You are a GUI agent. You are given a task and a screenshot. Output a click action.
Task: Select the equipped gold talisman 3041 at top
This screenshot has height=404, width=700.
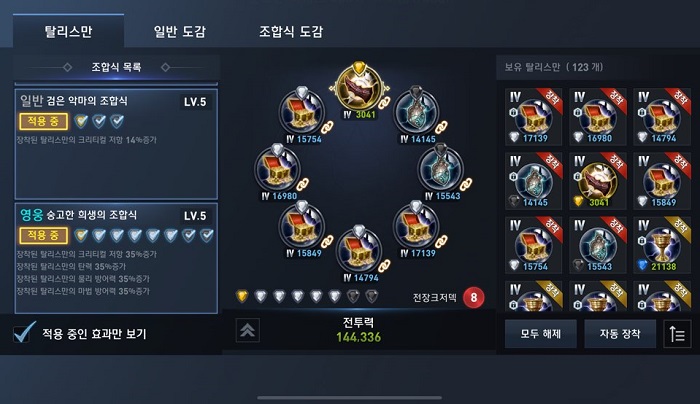[359, 89]
